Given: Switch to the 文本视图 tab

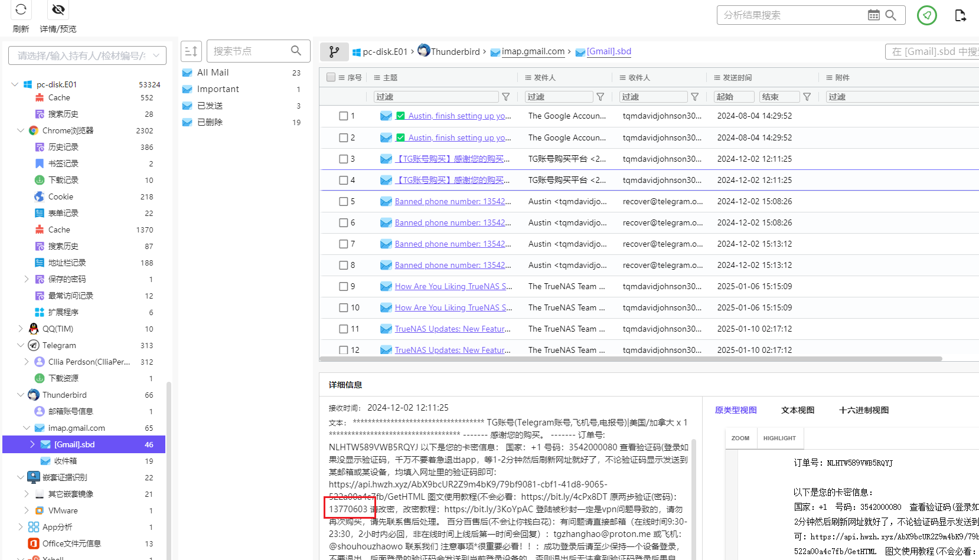Looking at the screenshot, I should tap(798, 410).
